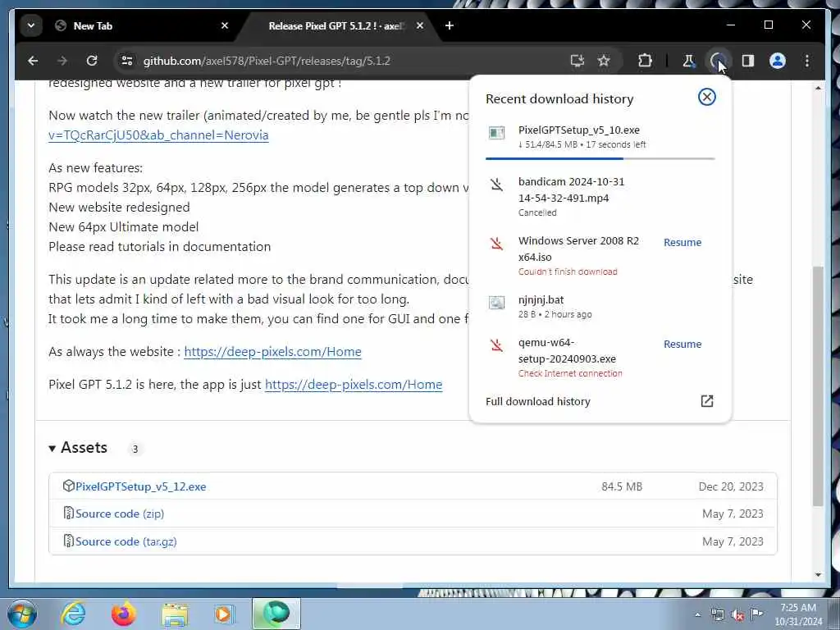This screenshot has height=630, width=840.
Task: Click the active browser taskbar button
Action: (276, 614)
